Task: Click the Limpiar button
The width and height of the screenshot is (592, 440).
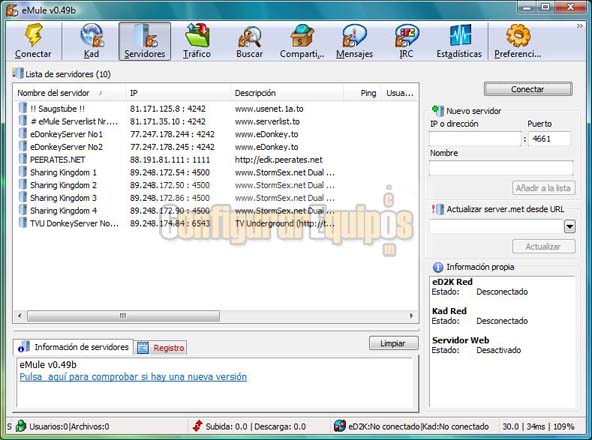Action: point(393,343)
